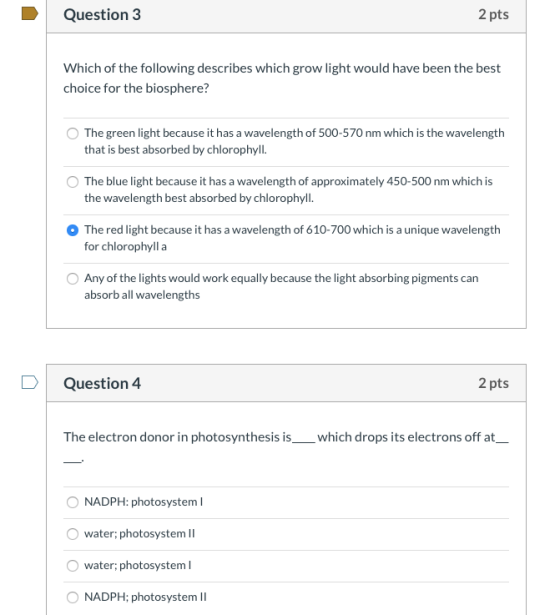The image size is (560, 615).
Task: Select 'NADPH; photosystem II' radio button
Action: [73, 597]
